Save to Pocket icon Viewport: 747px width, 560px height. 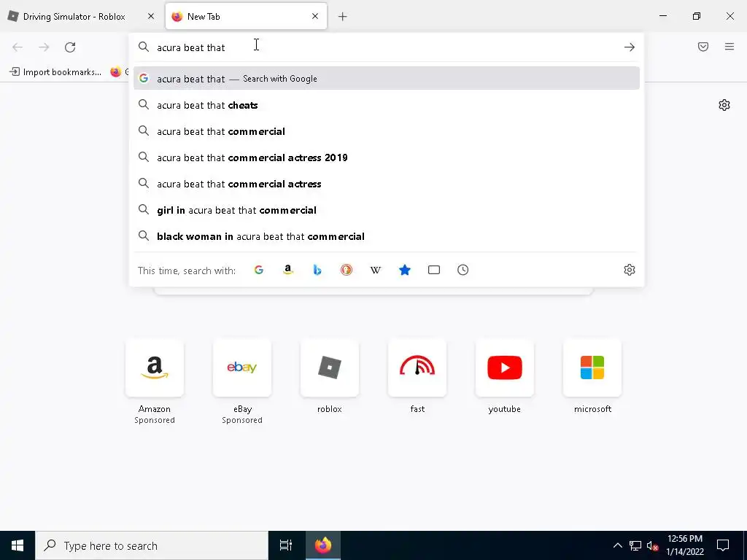pos(703,47)
